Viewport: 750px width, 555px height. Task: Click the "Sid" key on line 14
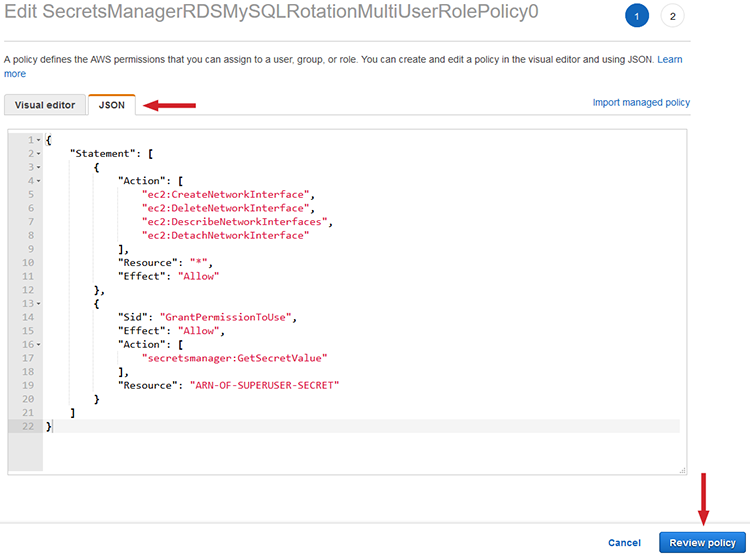(132, 317)
